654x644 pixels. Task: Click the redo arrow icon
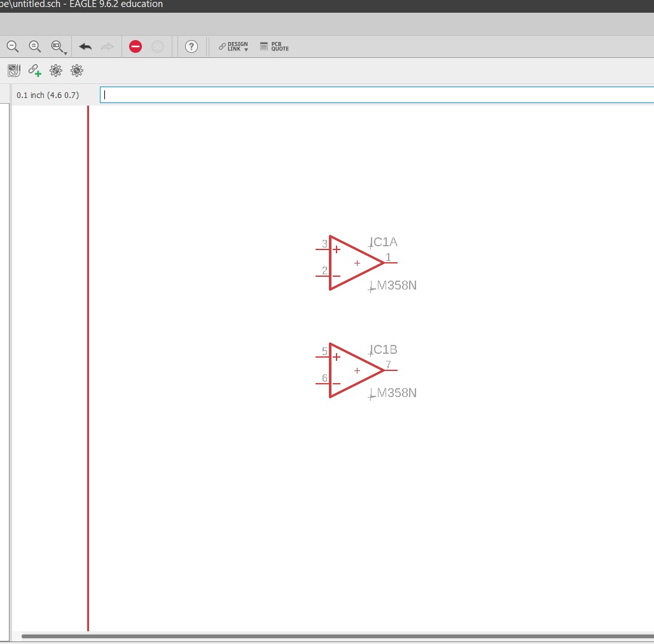pyautogui.click(x=107, y=46)
